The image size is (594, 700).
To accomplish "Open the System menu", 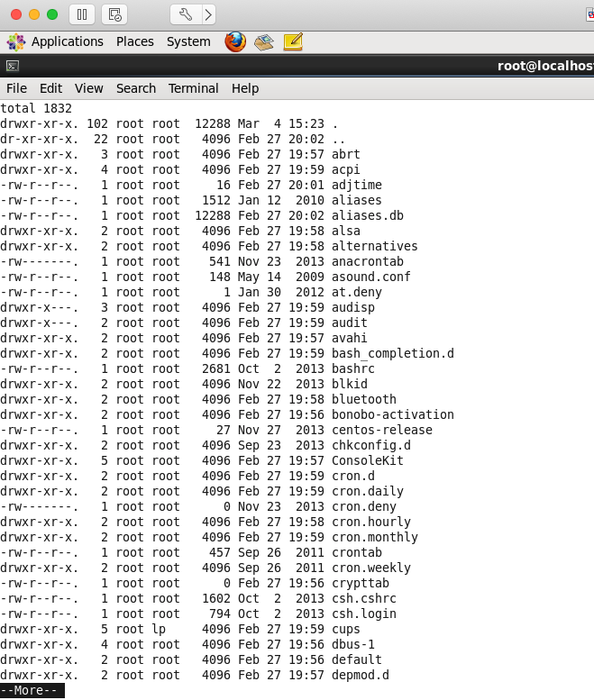I will (188, 41).
